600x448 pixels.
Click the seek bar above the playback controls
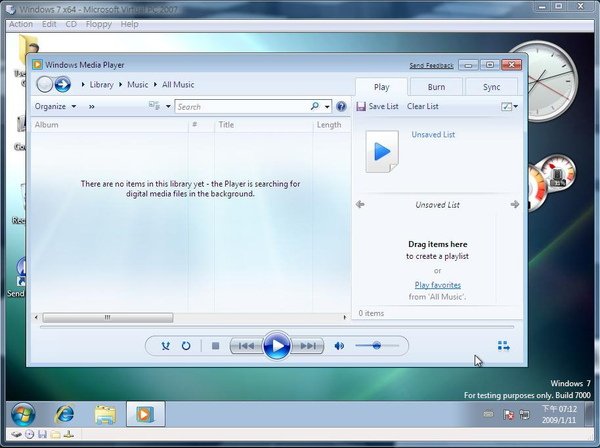tap(277, 327)
